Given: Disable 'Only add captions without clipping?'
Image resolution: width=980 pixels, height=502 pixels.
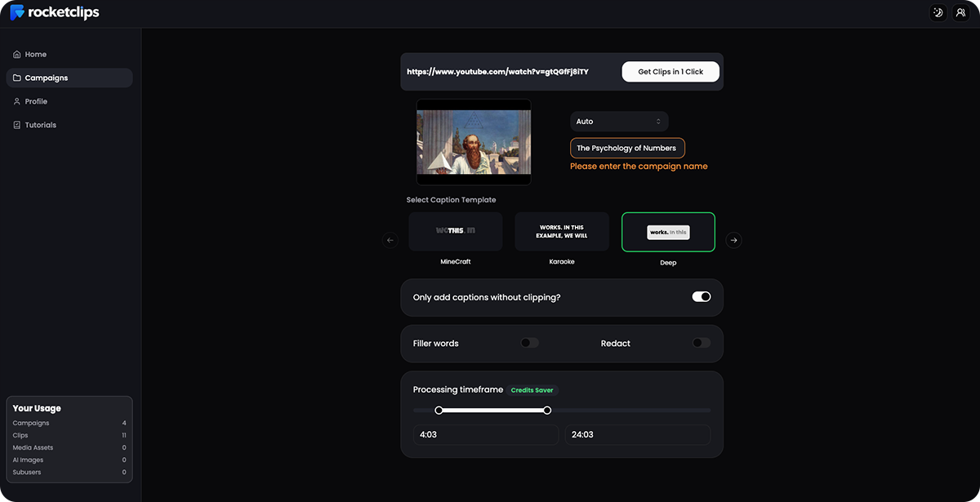Looking at the screenshot, I should [701, 296].
